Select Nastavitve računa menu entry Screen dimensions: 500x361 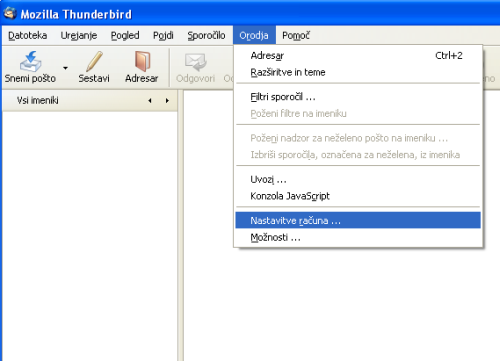pyautogui.click(x=358, y=220)
